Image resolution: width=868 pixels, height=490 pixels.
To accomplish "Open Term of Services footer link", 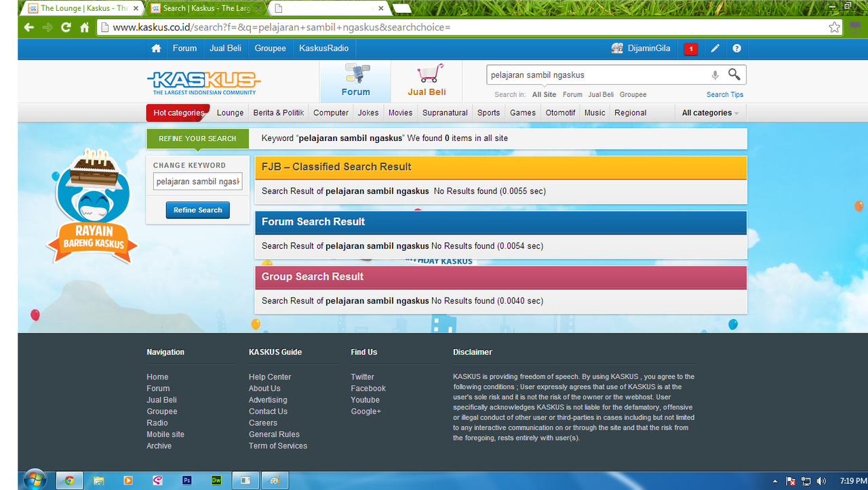I will point(278,446).
